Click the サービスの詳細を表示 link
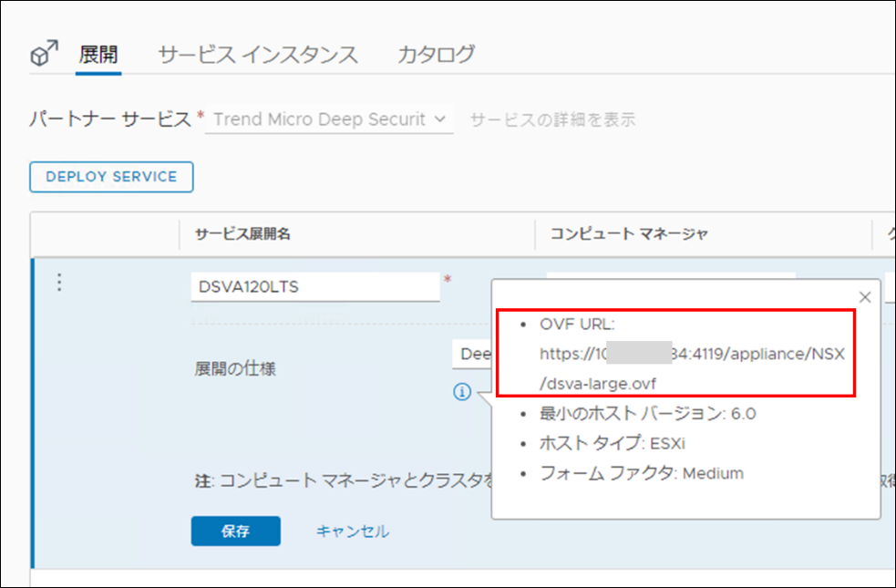The height and width of the screenshot is (588, 896). pyautogui.click(x=552, y=119)
